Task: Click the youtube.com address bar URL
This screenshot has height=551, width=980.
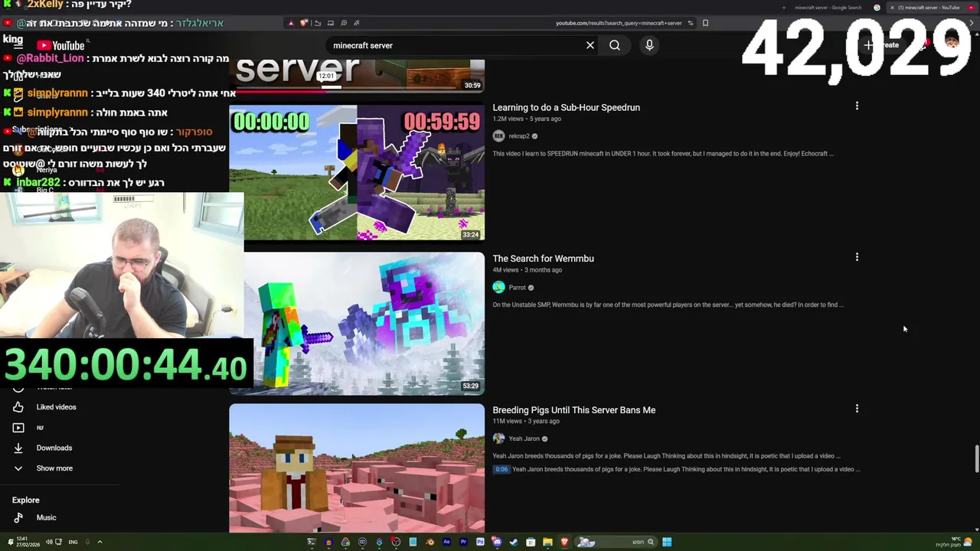Action: coord(619,23)
